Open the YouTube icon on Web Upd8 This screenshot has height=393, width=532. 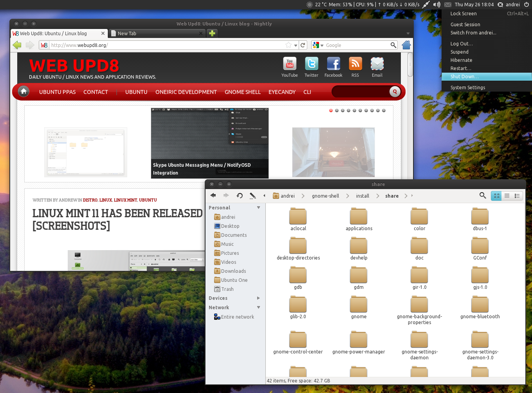coord(290,64)
